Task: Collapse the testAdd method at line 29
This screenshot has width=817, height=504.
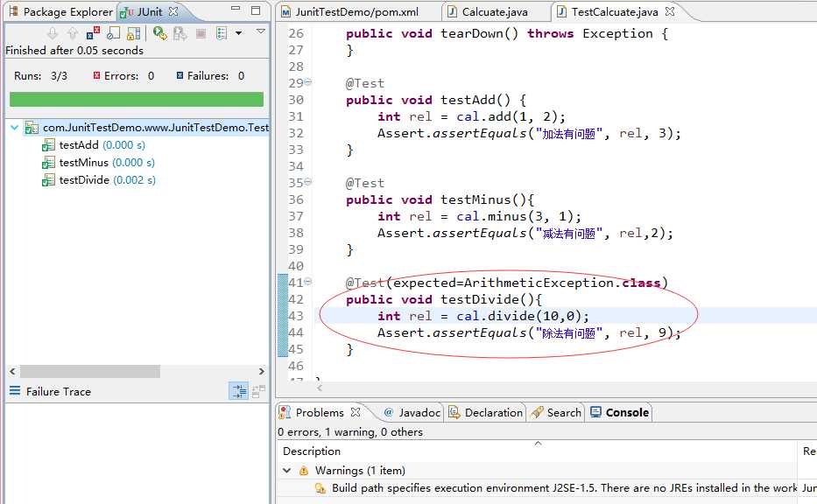Action: tap(308, 81)
